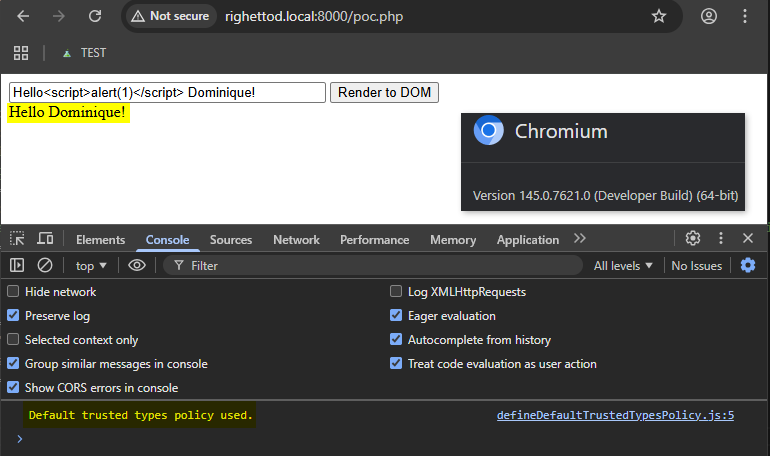Open the Not secure site info badge
Screen dimensions: 770x456
[x=171, y=16]
